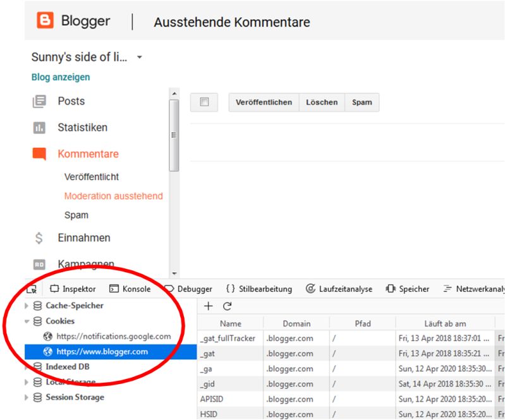Open the Spam comments submenu

point(76,215)
